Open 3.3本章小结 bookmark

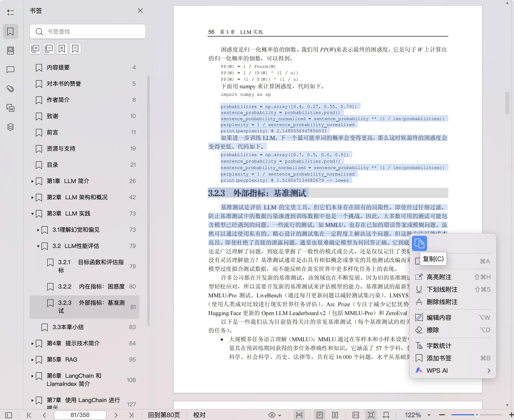pyautogui.click(x=84, y=327)
